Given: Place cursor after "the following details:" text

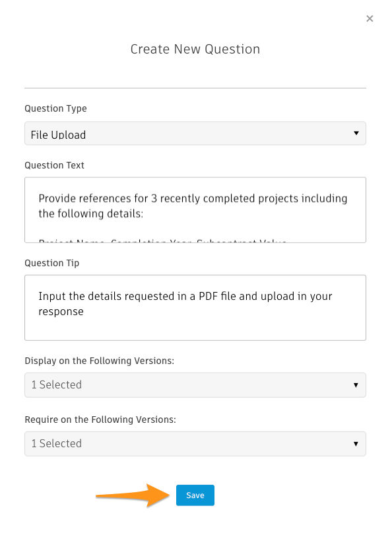Looking at the screenshot, I should pos(144,213).
